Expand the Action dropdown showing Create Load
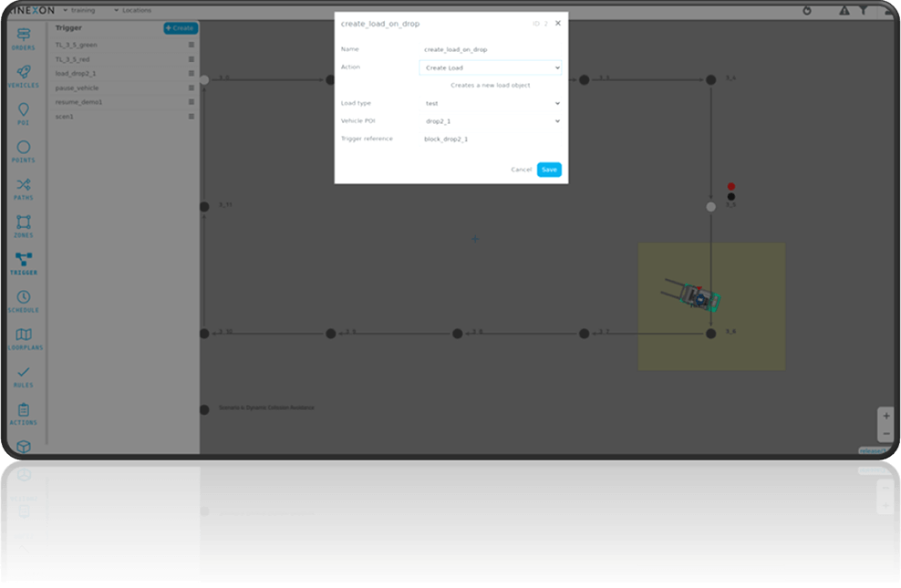 coord(491,67)
